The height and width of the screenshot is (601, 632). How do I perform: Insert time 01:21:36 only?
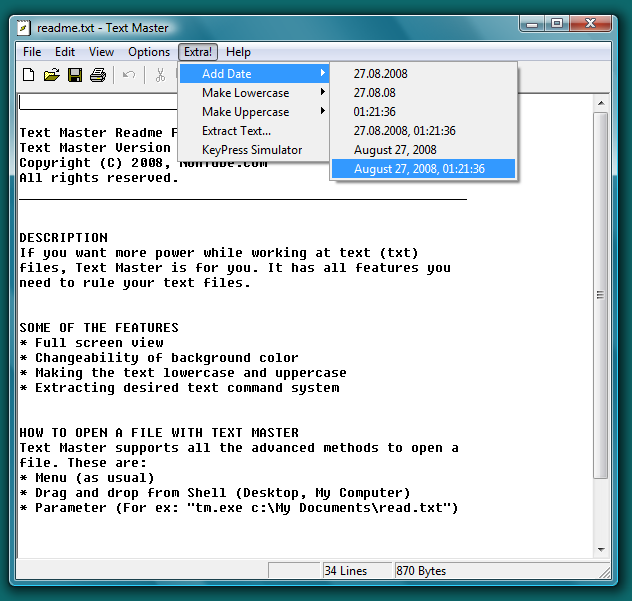[375, 112]
